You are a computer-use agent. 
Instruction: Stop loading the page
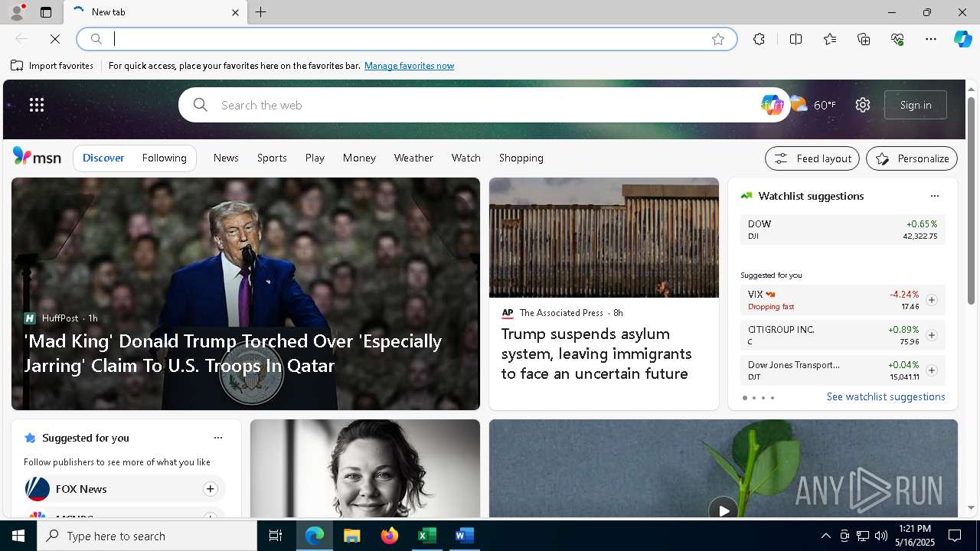(55, 39)
